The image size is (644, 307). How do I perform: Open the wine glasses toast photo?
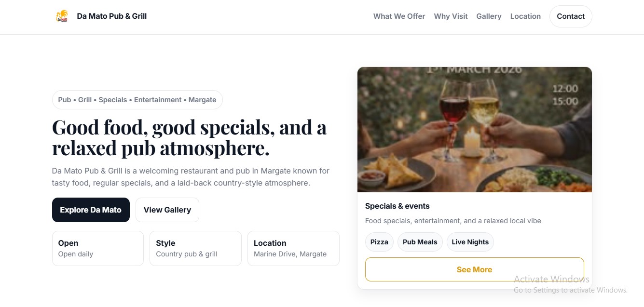(474, 129)
